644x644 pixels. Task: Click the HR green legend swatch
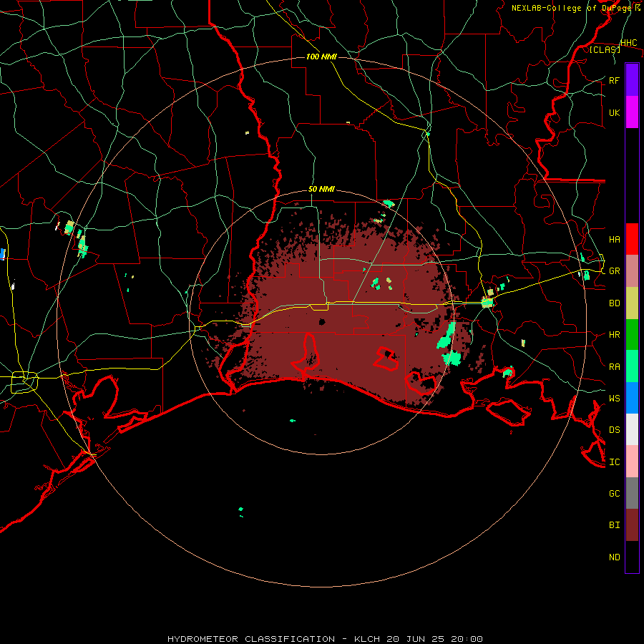632,335
